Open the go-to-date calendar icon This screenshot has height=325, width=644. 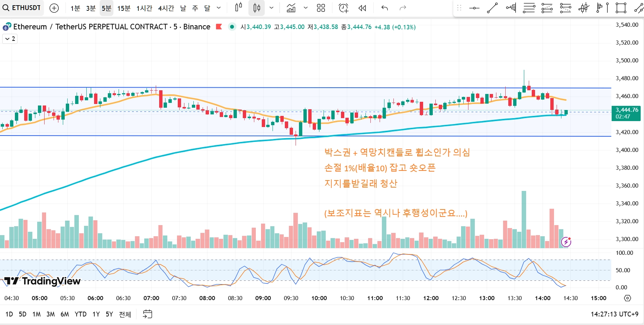(148, 314)
